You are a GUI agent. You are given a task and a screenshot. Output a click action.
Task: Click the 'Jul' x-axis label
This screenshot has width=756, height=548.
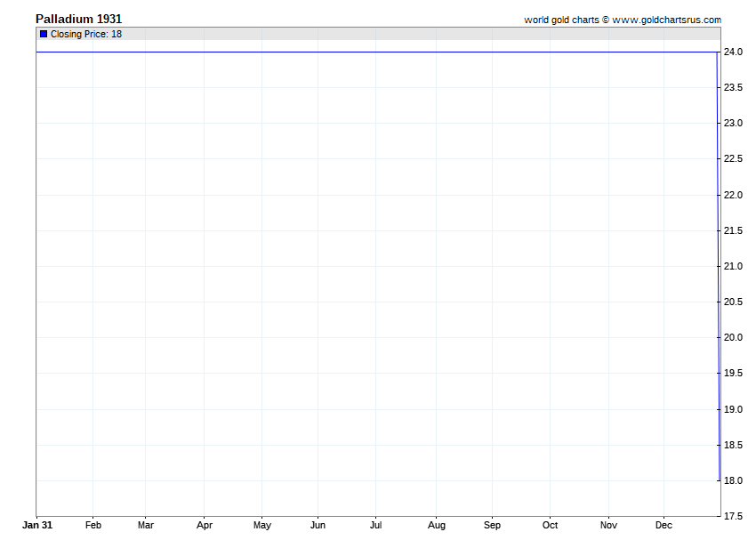(375, 525)
